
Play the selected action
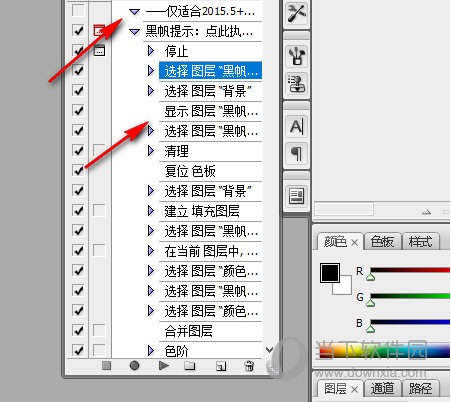[163, 366]
